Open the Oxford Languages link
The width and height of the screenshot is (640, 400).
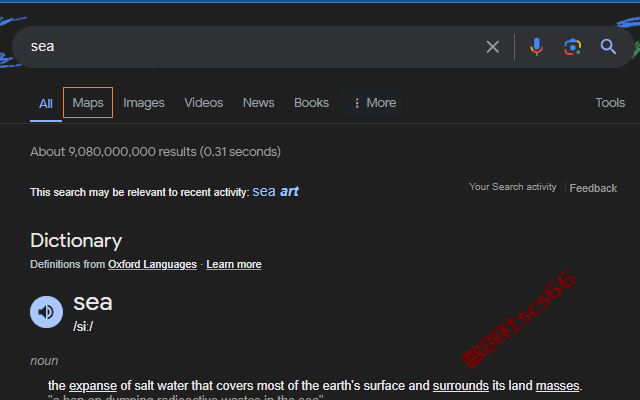152,264
